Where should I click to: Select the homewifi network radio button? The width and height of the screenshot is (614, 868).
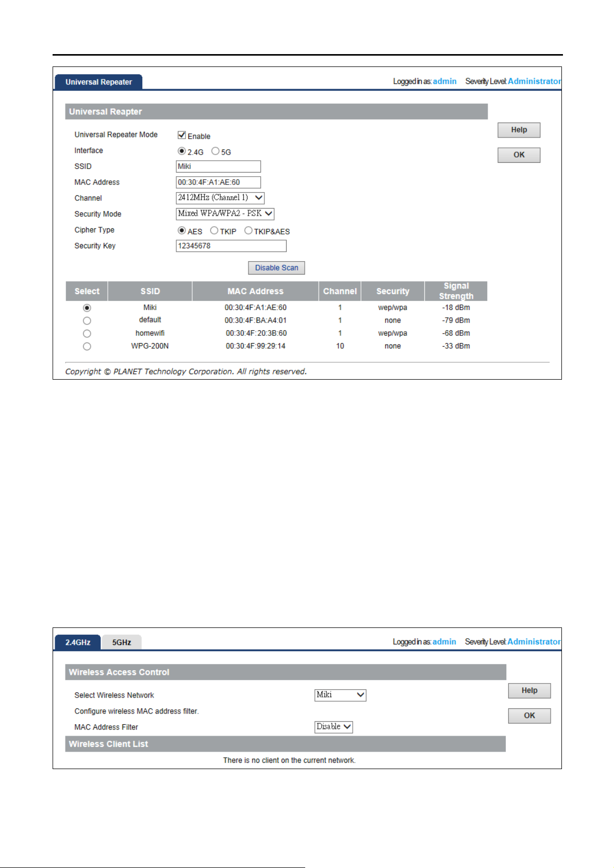click(x=87, y=334)
